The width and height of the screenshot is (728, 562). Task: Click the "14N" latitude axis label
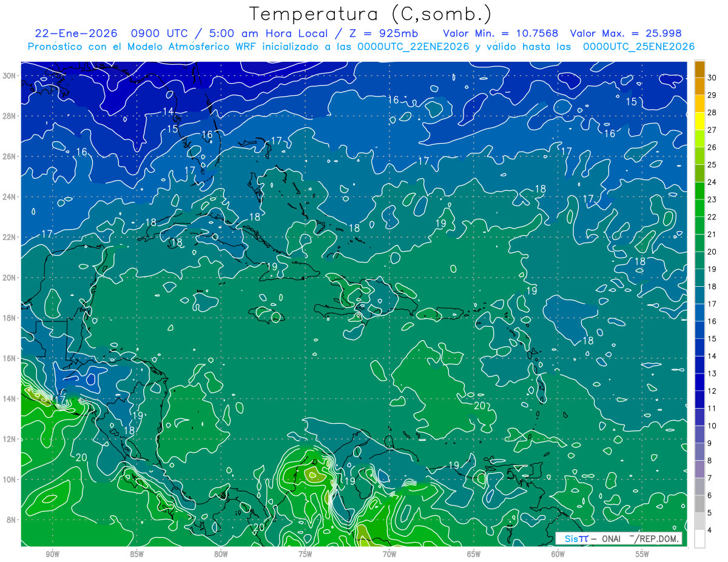10,398
